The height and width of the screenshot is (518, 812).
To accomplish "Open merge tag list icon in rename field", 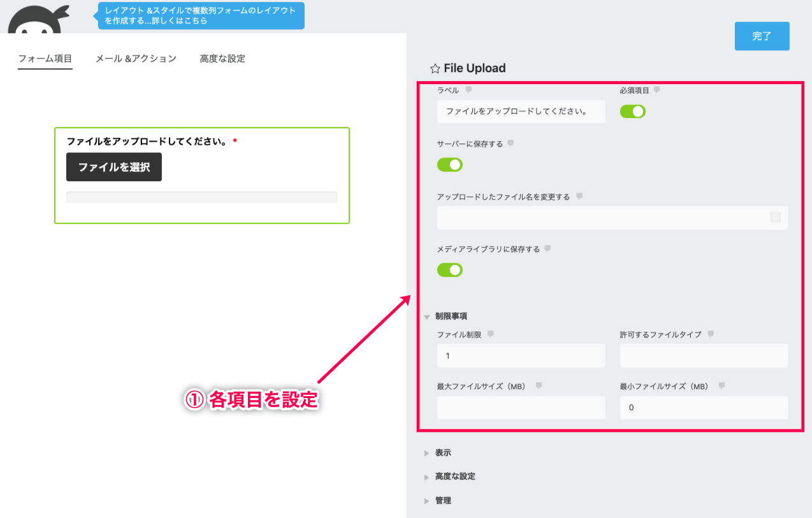I will point(775,218).
